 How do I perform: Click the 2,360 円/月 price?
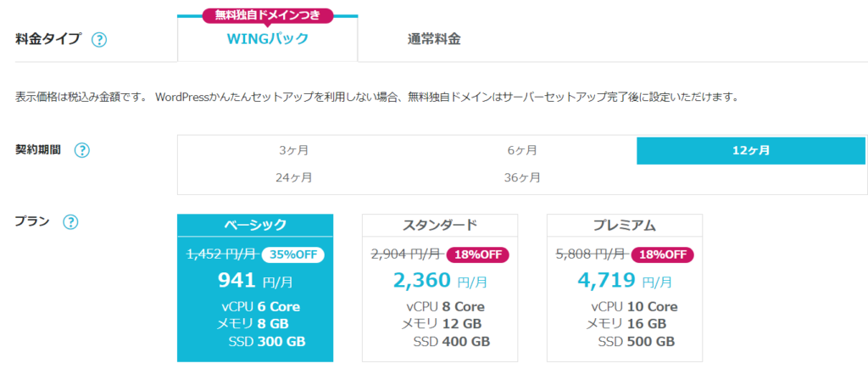pos(440,280)
